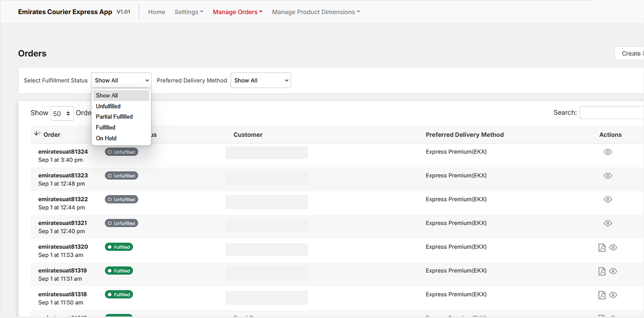Viewport: 644px width, 318px height.
Task: Click order number emiratesuat81319
Action: coord(63,271)
